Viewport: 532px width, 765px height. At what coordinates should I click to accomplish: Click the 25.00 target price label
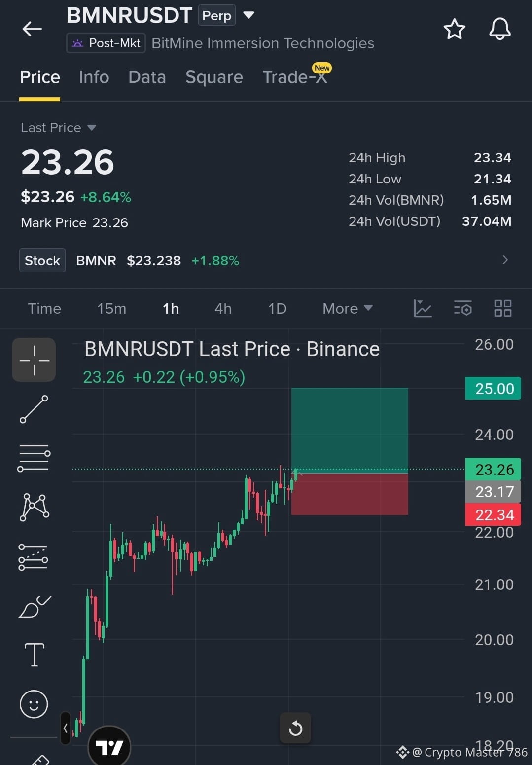click(493, 389)
